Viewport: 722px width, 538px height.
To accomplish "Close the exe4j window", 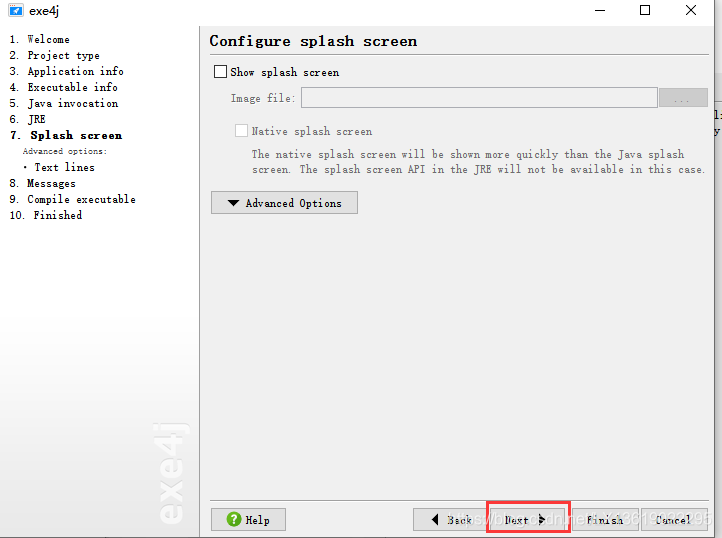I will [691, 10].
